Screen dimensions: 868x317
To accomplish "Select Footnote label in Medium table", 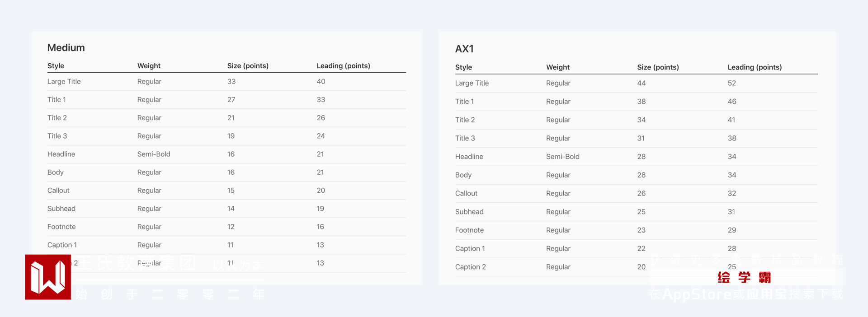I will coord(61,227).
